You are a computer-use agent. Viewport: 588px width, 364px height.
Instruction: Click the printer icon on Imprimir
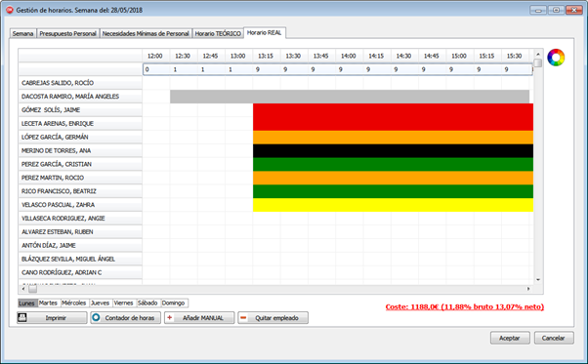coord(22,317)
